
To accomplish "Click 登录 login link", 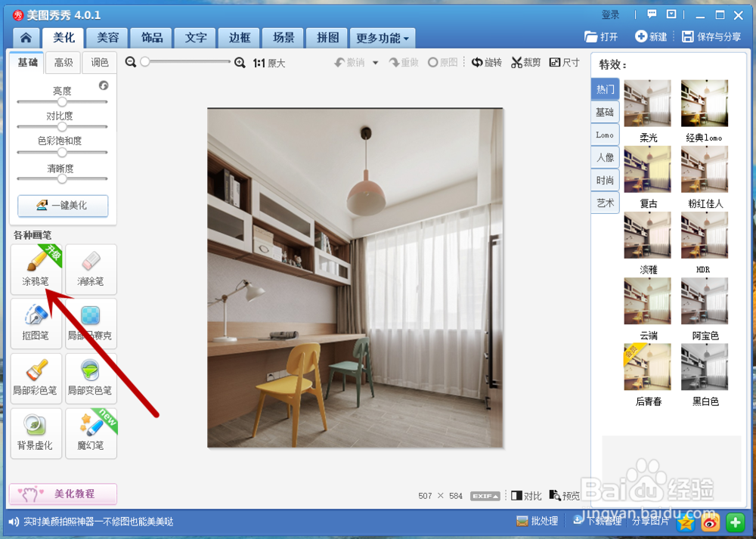I will (x=610, y=15).
